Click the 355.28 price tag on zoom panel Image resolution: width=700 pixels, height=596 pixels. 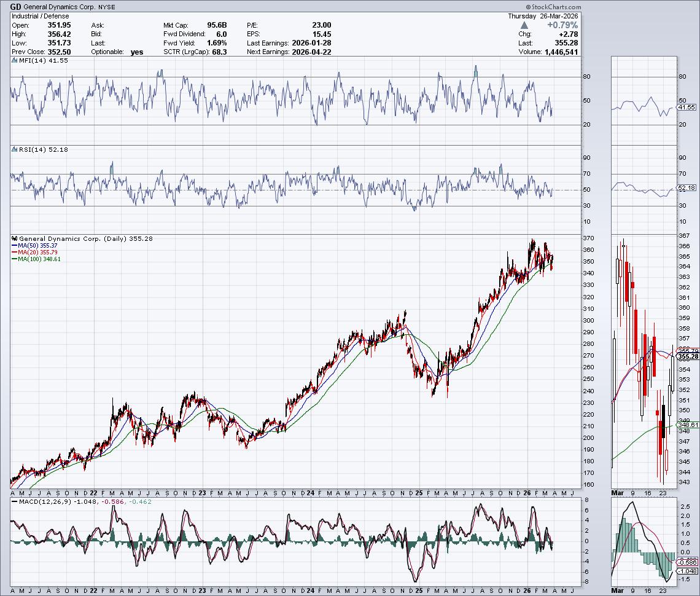(688, 356)
